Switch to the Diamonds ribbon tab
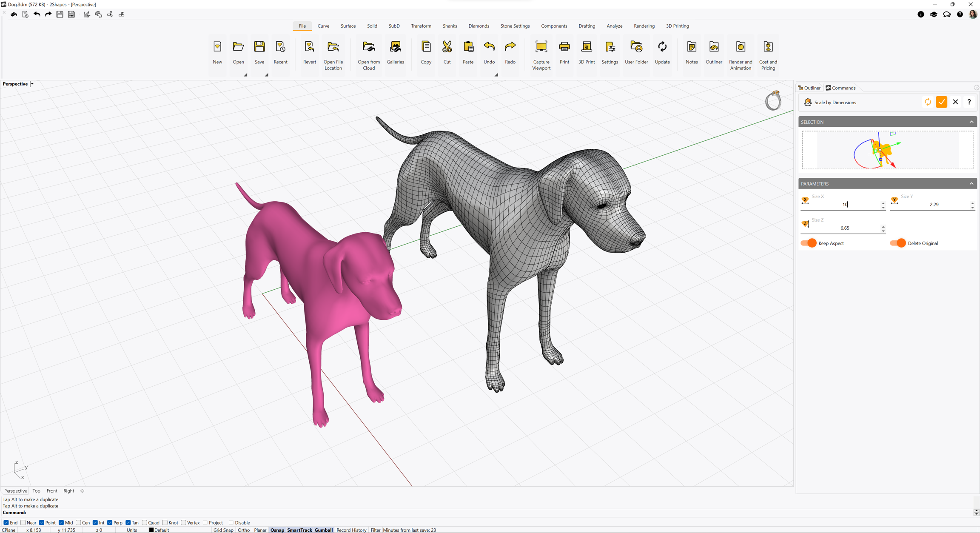This screenshot has width=980, height=533. pyautogui.click(x=479, y=26)
